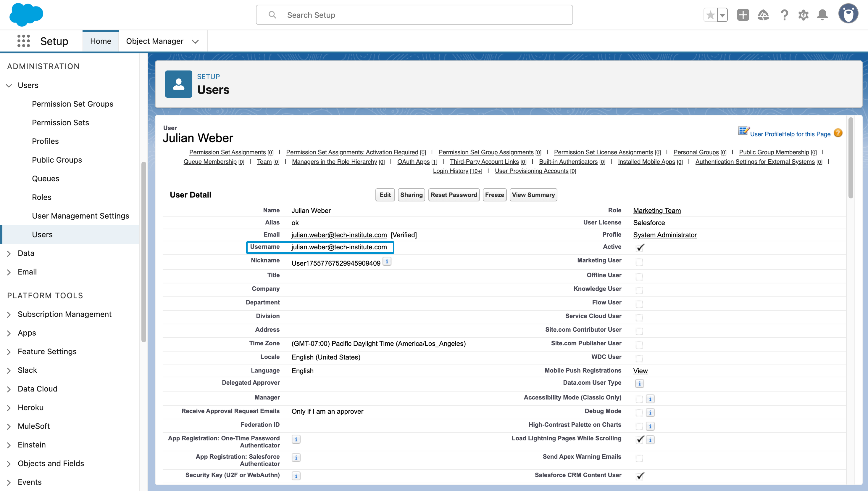Image resolution: width=868 pixels, height=491 pixels.
Task: Open User Management Settings in sidebar
Action: pos(80,216)
